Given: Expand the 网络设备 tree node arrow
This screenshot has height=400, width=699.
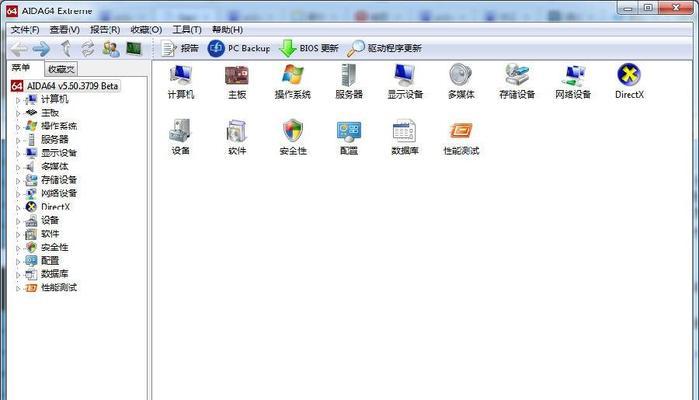Looking at the screenshot, I should point(18,194).
